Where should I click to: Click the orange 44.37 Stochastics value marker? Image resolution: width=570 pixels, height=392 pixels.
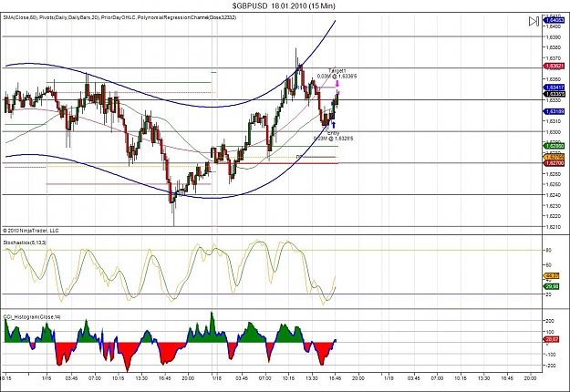click(x=552, y=275)
